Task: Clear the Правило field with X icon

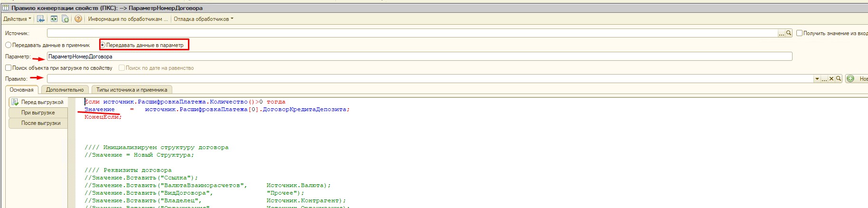Action: 831,79
